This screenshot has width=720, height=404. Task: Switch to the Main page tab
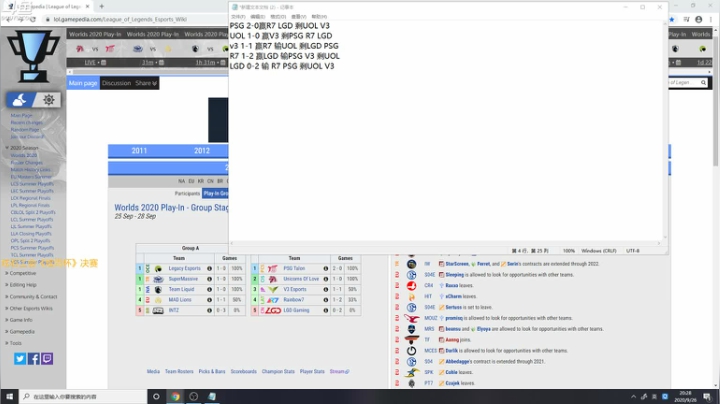point(83,83)
